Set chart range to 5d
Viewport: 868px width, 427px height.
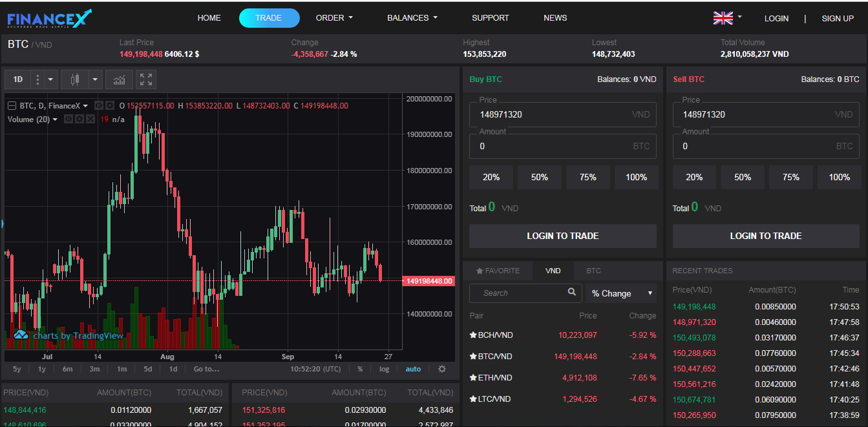148,369
